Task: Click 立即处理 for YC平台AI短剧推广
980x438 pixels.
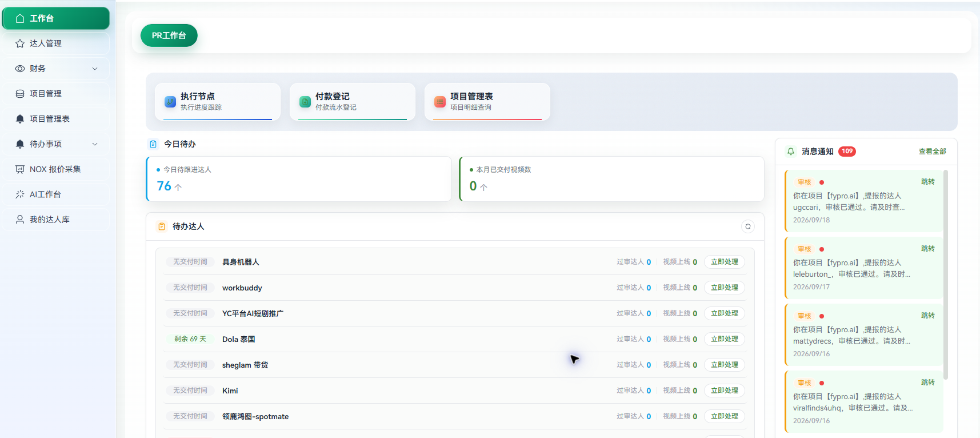Action: pos(724,313)
